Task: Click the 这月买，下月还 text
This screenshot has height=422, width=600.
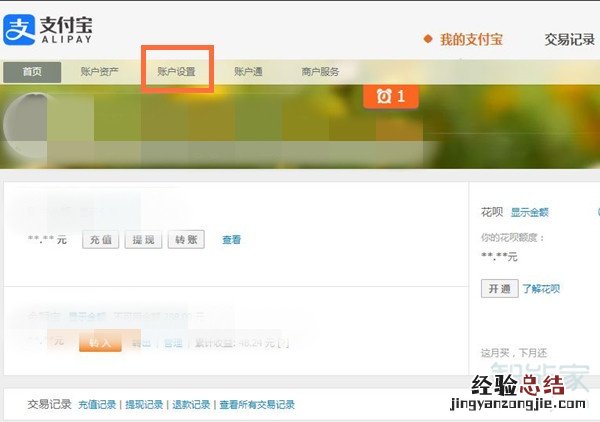Action: tap(514, 353)
